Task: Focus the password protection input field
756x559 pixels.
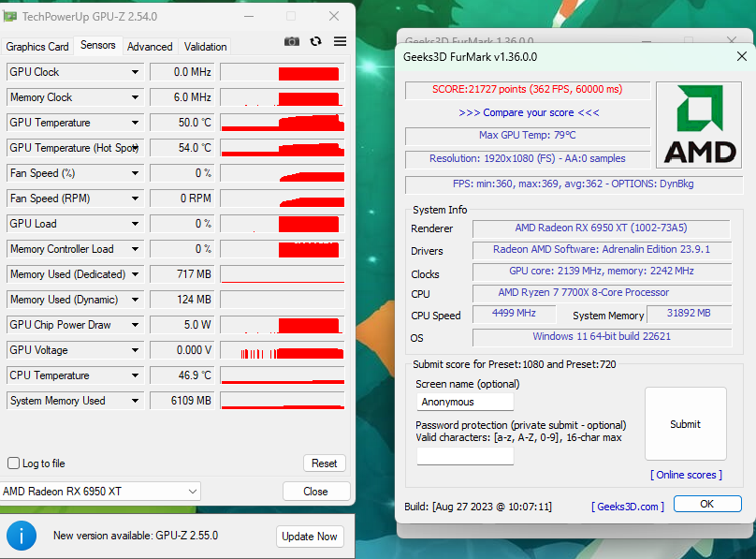Action: click(465, 456)
